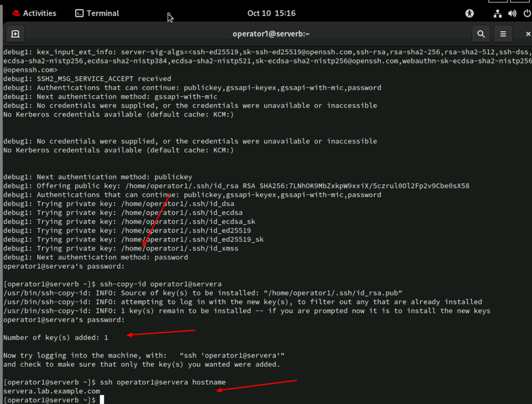Click the operator1@serverb:~ window title
This screenshot has width=532, height=404.
(x=271, y=34)
